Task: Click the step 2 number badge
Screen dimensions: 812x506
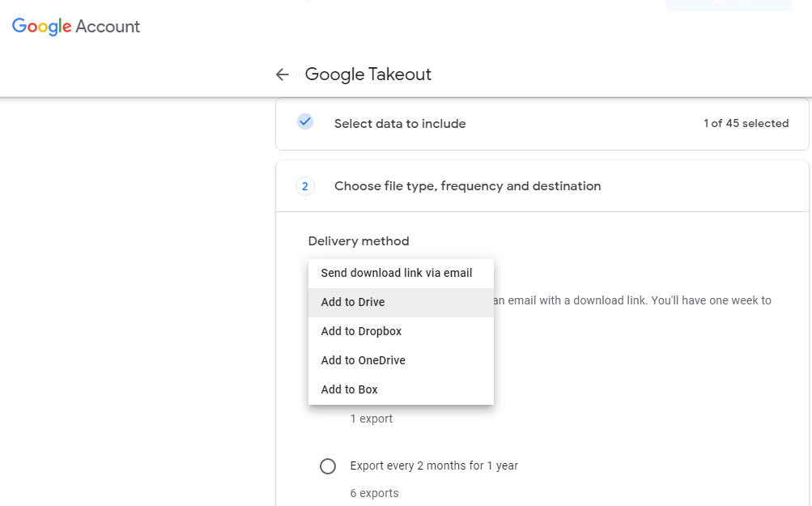Action: pyautogui.click(x=305, y=186)
